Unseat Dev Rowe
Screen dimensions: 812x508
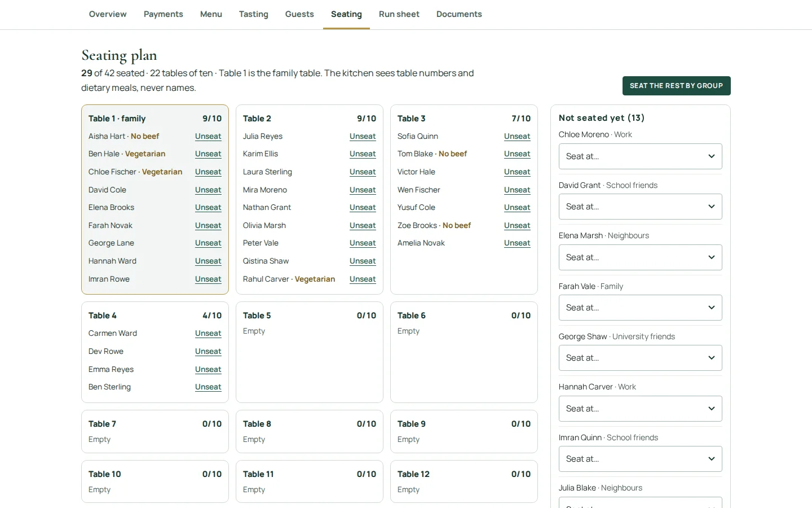point(208,351)
